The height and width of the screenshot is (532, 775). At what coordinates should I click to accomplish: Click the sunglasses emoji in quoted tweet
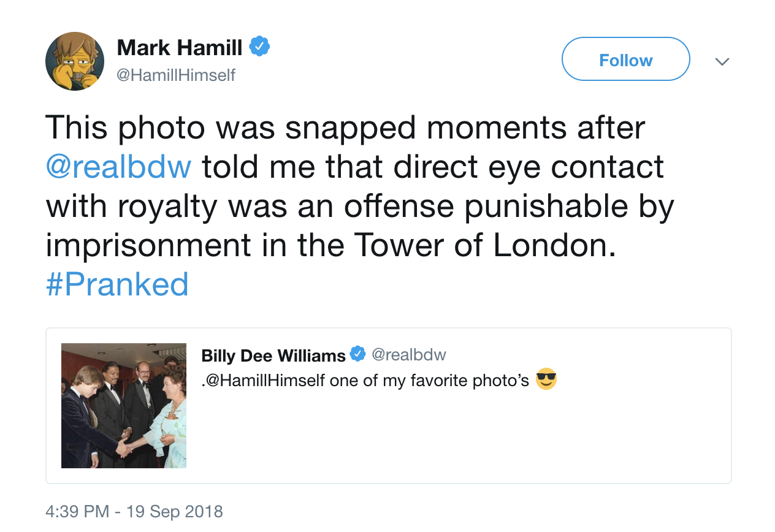[546, 379]
